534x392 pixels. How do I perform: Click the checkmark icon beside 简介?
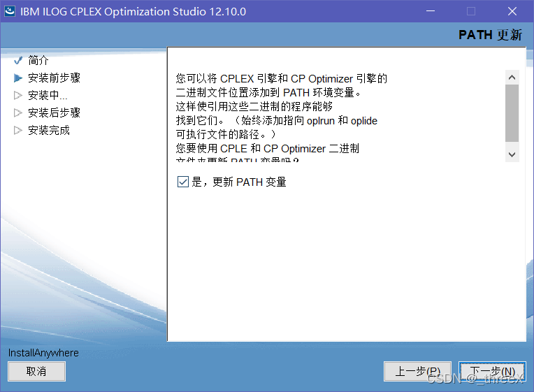18,61
